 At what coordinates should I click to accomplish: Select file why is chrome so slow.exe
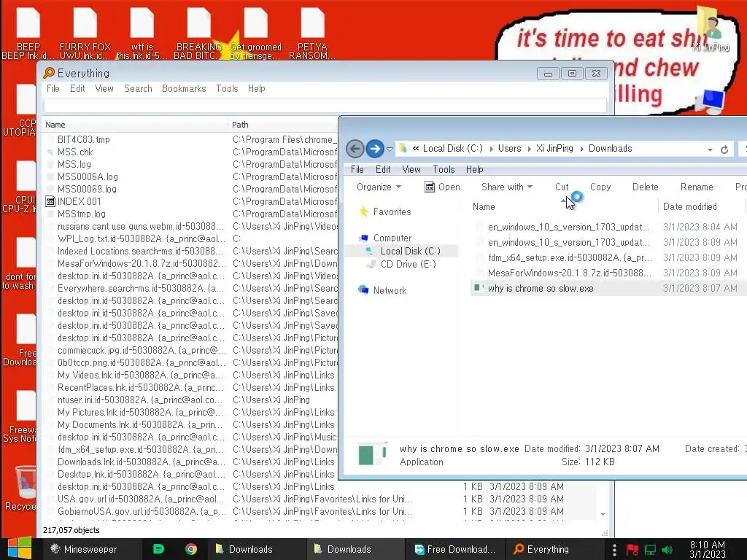pos(541,288)
